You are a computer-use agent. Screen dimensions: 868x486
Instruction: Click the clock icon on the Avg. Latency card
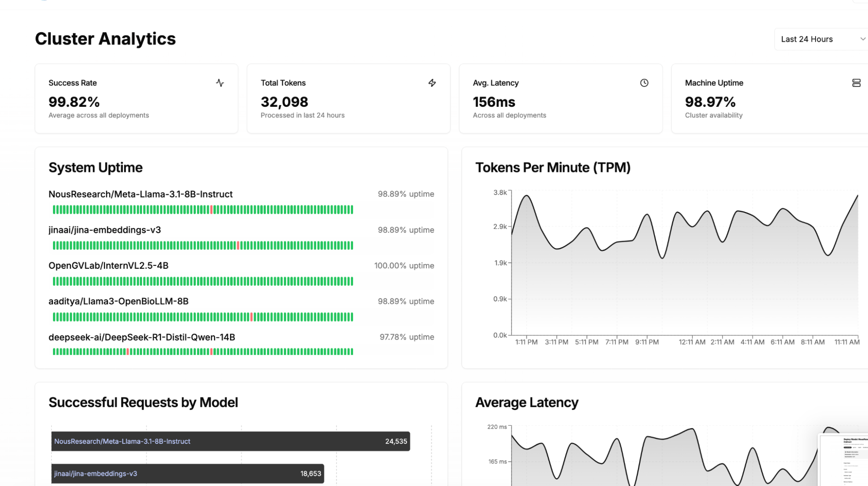click(x=644, y=83)
